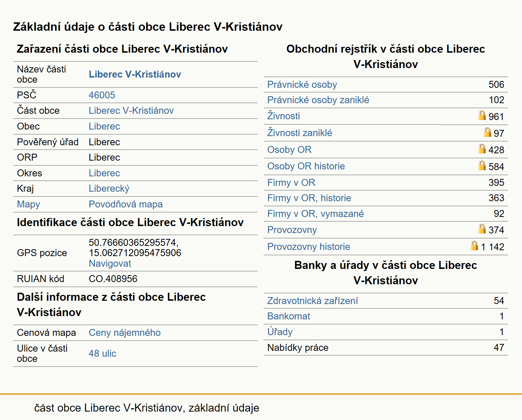Click the Ulice v části obce label
Screen dimensions: 522x420
click(x=42, y=353)
